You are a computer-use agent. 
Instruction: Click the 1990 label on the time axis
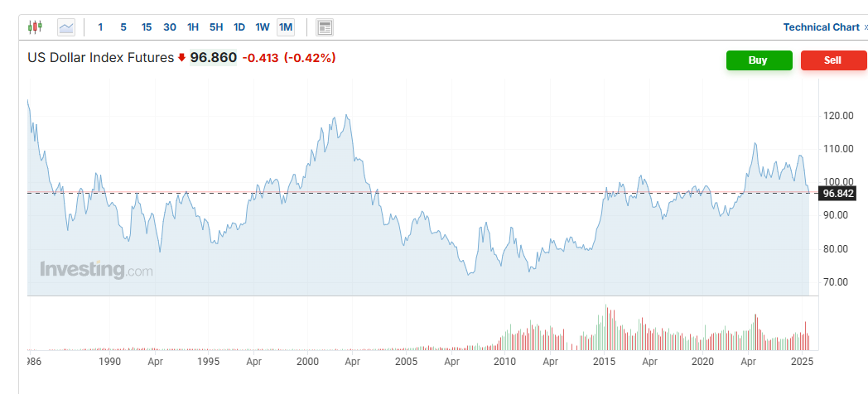tap(109, 362)
